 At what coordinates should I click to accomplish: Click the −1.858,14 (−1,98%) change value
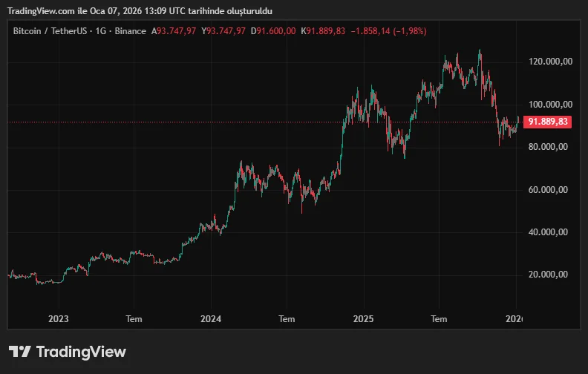388,30
